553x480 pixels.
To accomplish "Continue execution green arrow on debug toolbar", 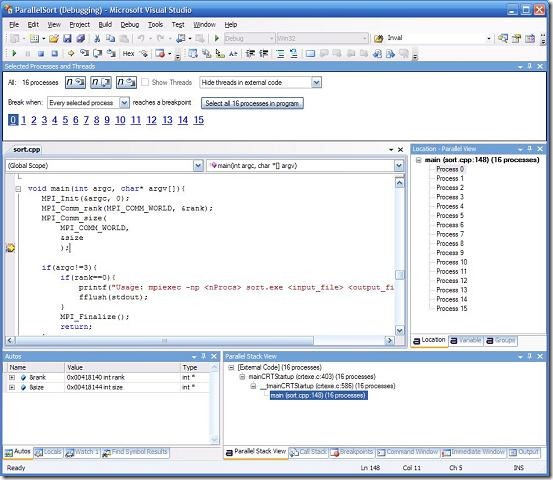I will [14, 54].
